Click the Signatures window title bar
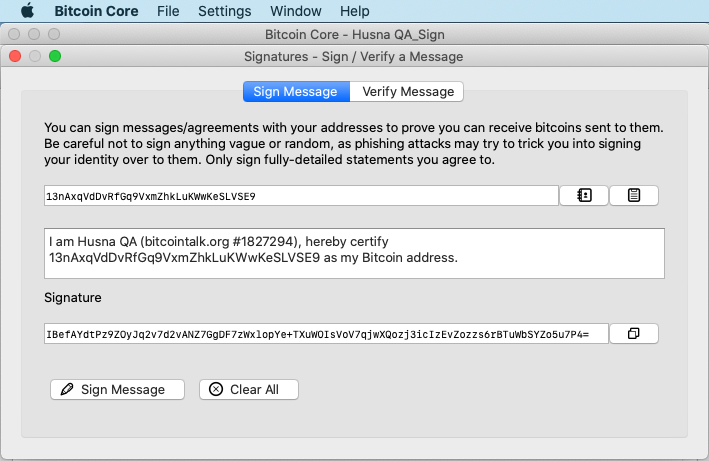 click(354, 56)
